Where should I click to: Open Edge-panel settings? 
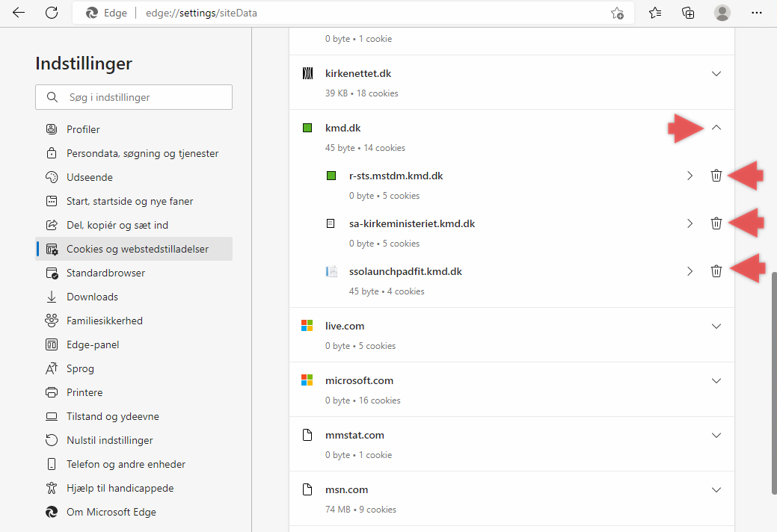tap(134, 344)
